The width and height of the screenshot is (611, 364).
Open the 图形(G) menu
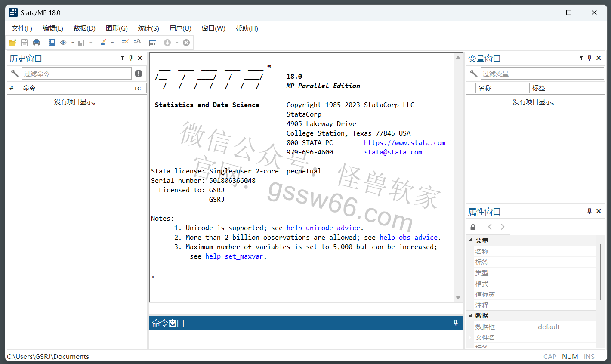click(117, 28)
